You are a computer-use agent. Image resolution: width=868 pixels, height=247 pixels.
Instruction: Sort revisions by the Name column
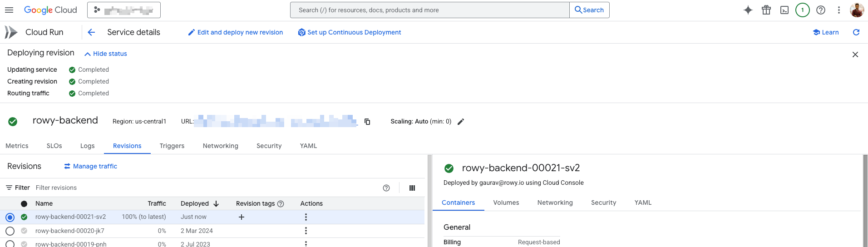[44, 203]
